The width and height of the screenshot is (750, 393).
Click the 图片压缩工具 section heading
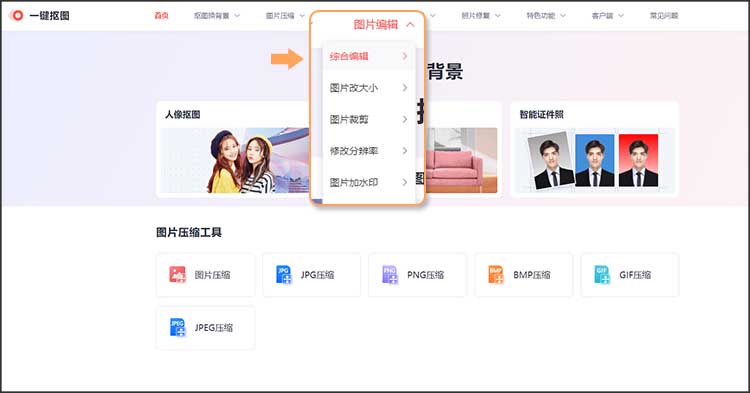point(189,233)
